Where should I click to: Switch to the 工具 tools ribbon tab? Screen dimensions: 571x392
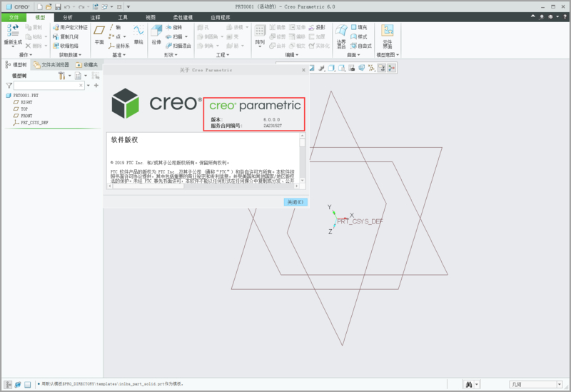click(x=123, y=17)
